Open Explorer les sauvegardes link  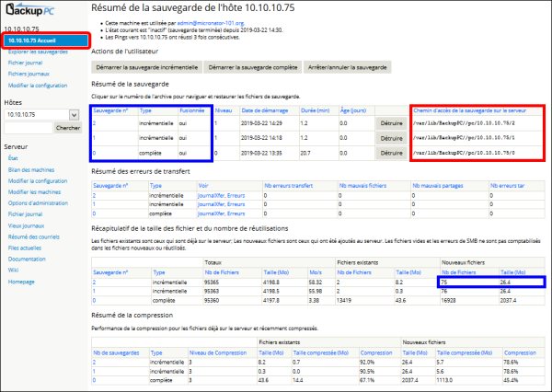click(x=38, y=52)
